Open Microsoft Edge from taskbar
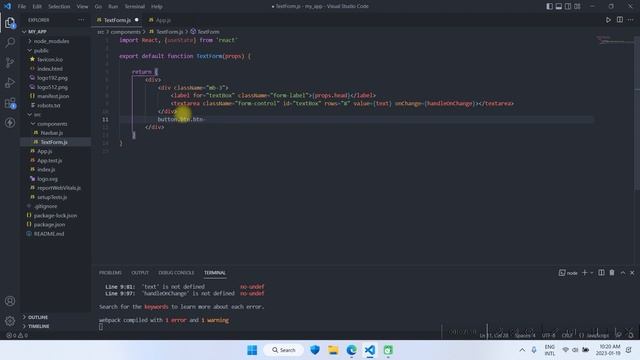This screenshot has height=360, width=640. (351, 350)
